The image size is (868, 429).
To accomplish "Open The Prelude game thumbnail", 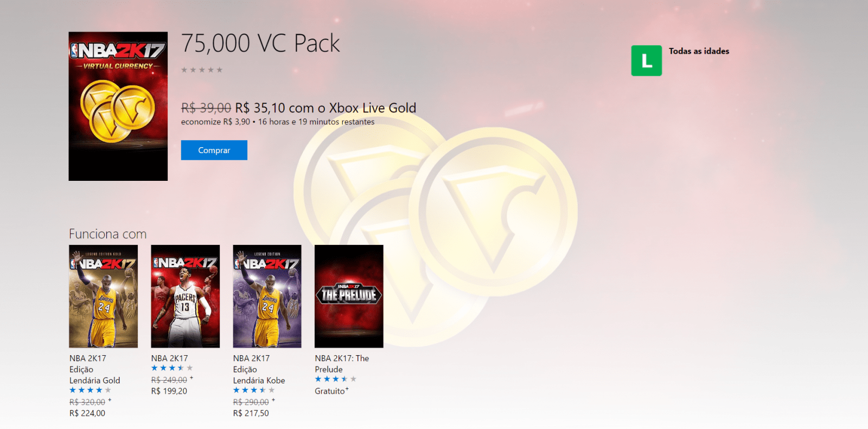I will (349, 296).
